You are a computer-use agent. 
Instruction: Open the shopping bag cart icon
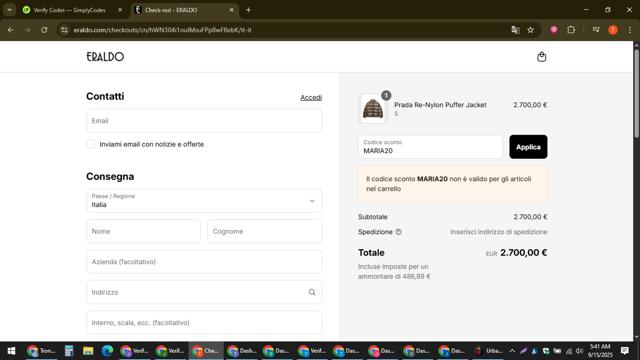pyautogui.click(x=541, y=57)
